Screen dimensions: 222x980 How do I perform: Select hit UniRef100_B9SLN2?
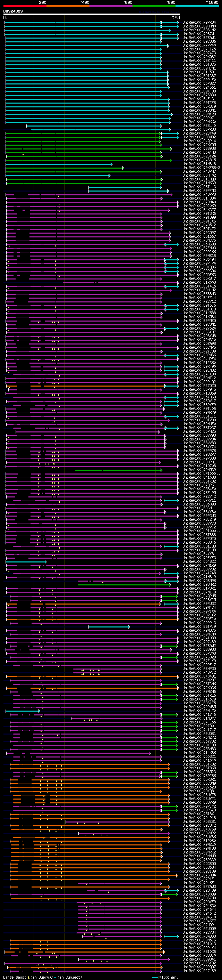click(x=199, y=30)
